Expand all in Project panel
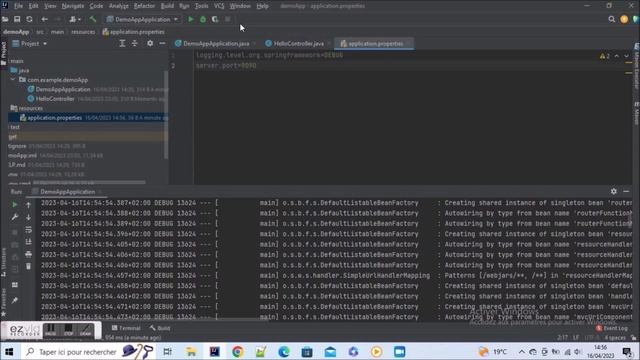Viewport: 640px width, 360px height. [x=122, y=43]
